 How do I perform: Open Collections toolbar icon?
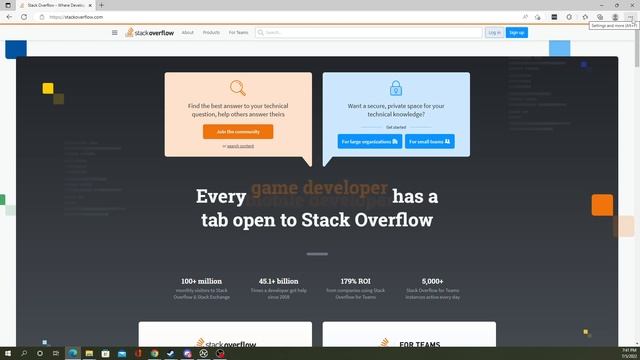click(600, 17)
